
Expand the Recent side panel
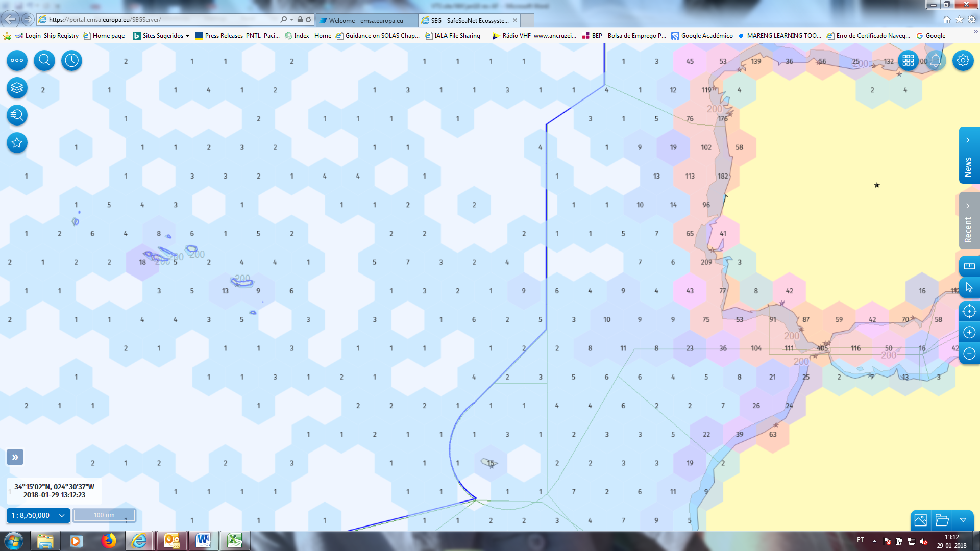(x=968, y=221)
